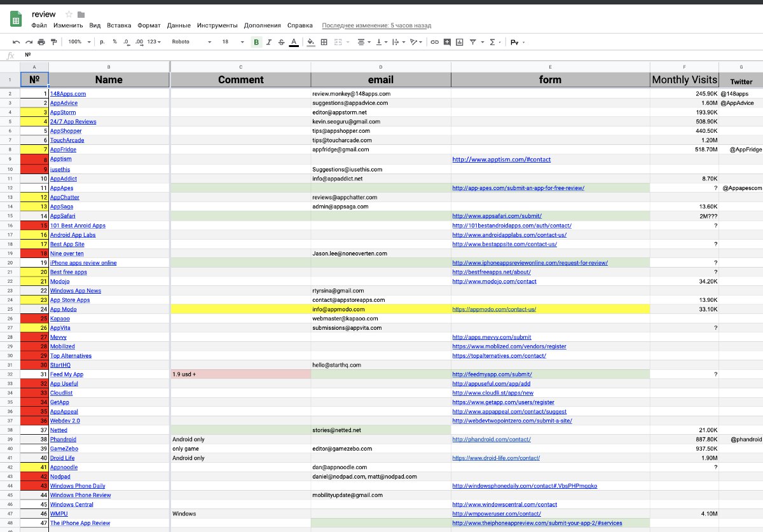Open the text wrapping dropdown
This screenshot has height=532, width=763.
point(399,42)
